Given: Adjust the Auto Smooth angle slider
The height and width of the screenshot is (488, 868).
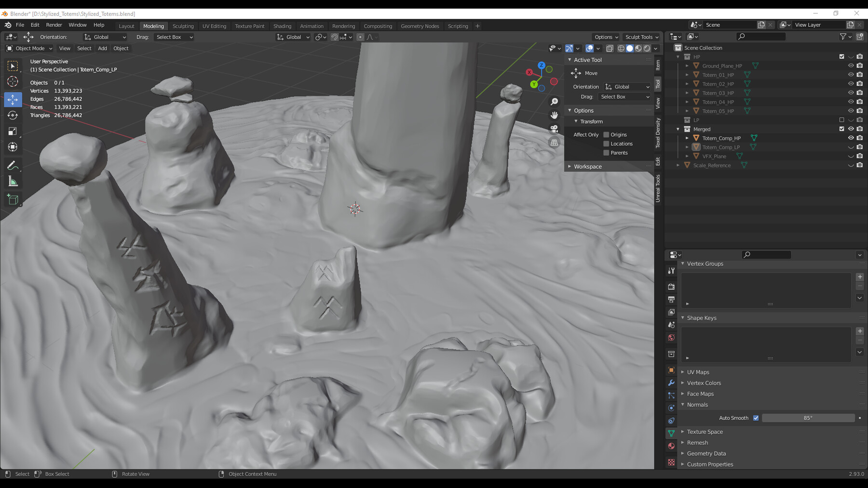Looking at the screenshot, I should tap(808, 418).
